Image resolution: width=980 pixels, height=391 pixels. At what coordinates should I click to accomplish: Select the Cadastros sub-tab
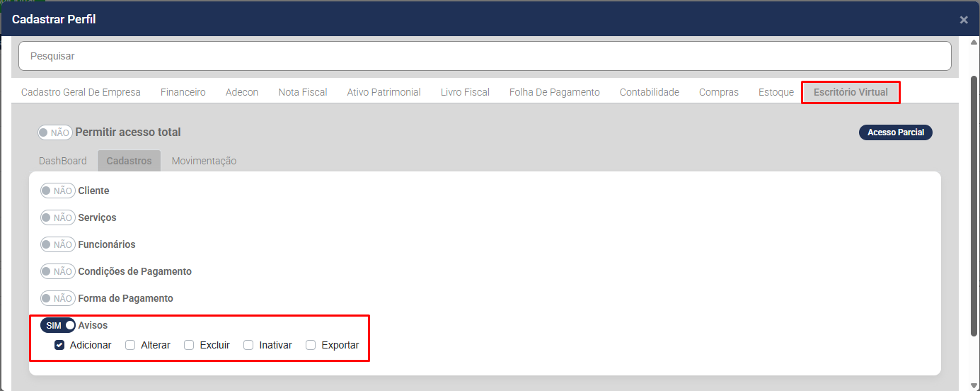(129, 161)
